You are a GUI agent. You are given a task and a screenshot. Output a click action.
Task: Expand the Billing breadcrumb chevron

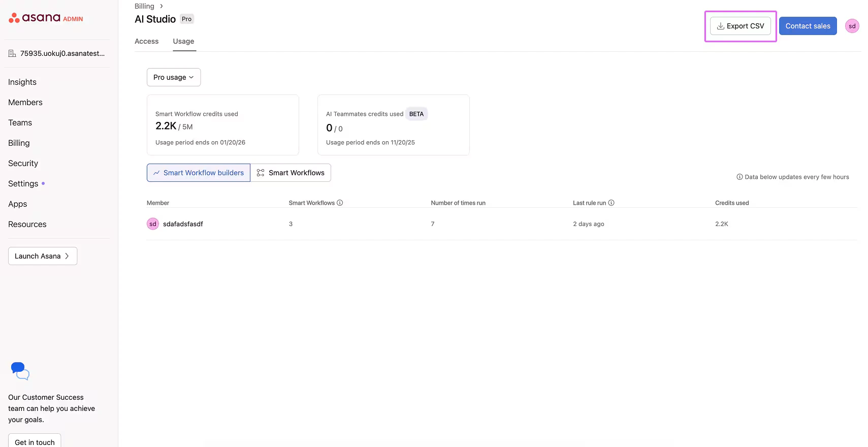click(161, 6)
